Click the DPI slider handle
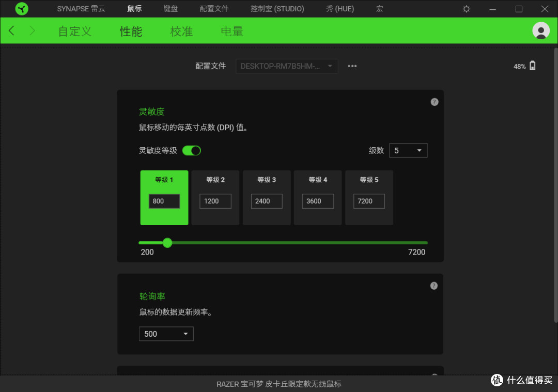Viewport: 558px width, 392px height. click(x=167, y=243)
